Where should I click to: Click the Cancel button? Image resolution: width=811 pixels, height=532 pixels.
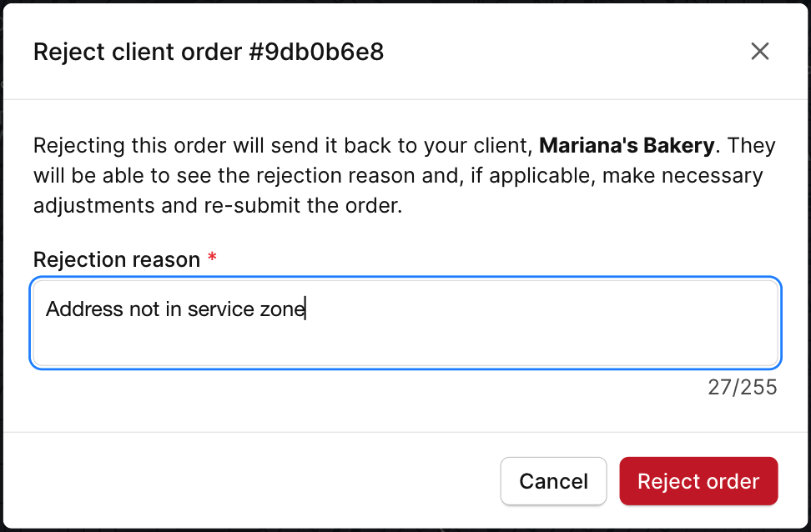553,481
